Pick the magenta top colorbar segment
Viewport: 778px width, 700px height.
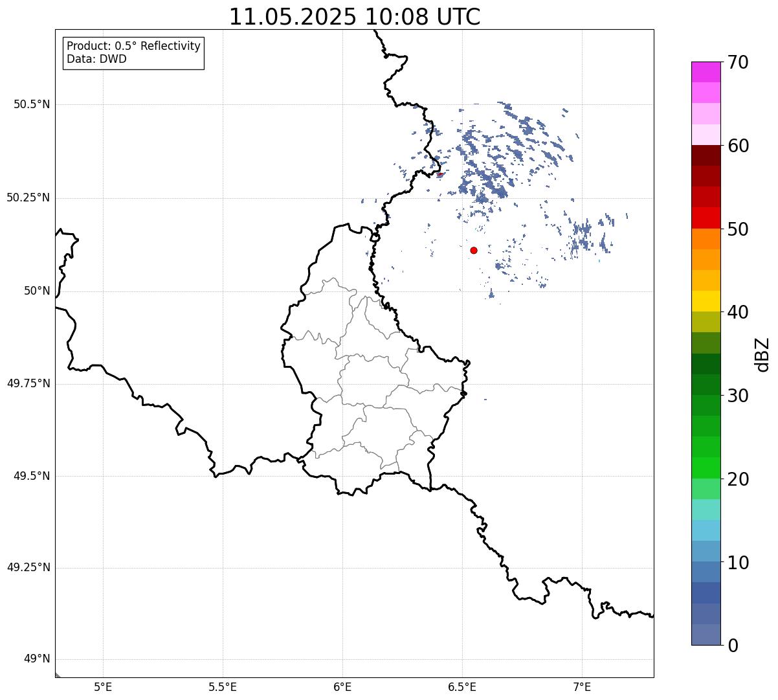click(706, 72)
